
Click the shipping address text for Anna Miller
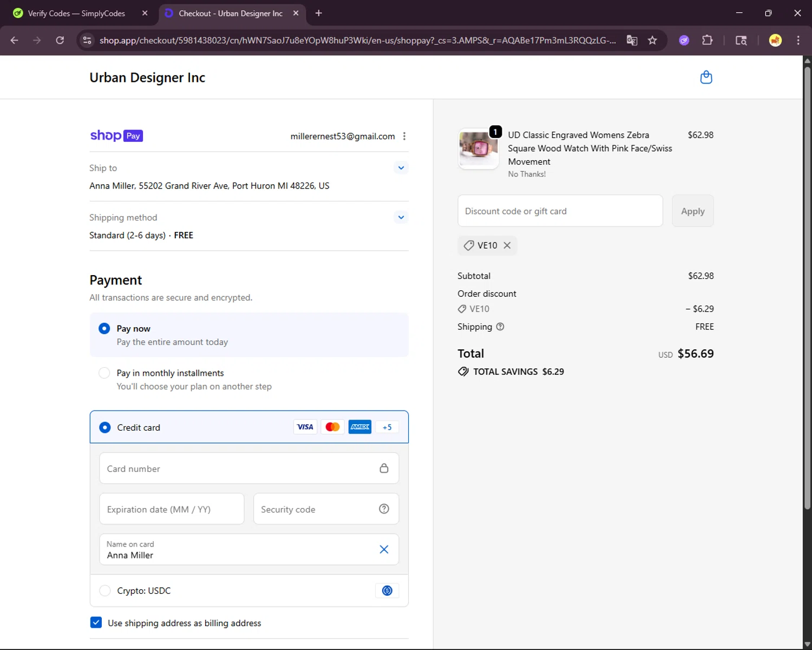[209, 186]
